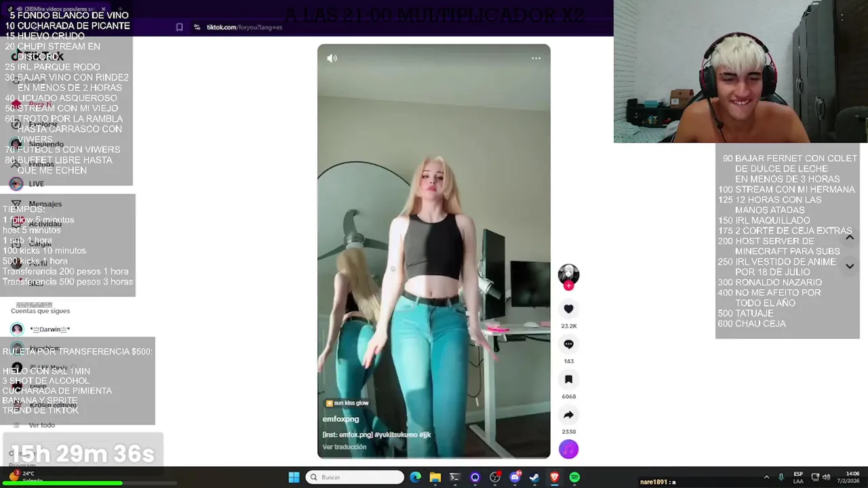Click 'Ver traducción' under the caption
The height and width of the screenshot is (488, 868).
tap(344, 447)
